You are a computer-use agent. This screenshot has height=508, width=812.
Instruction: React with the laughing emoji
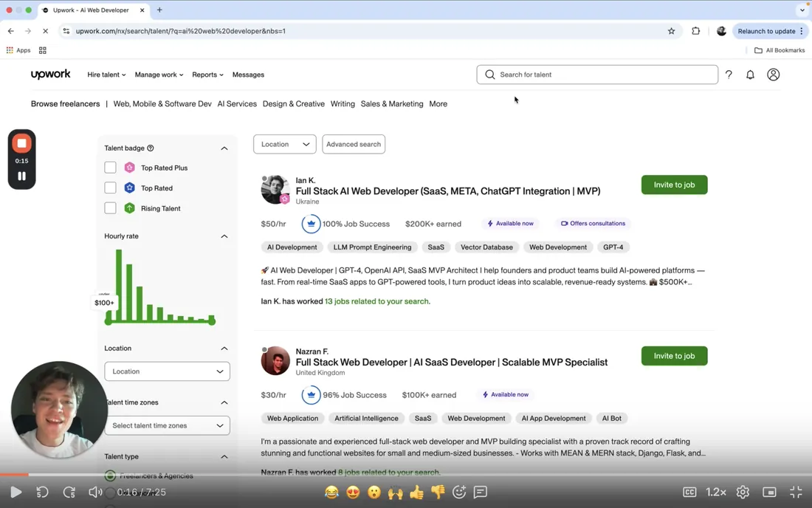(331, 492)
